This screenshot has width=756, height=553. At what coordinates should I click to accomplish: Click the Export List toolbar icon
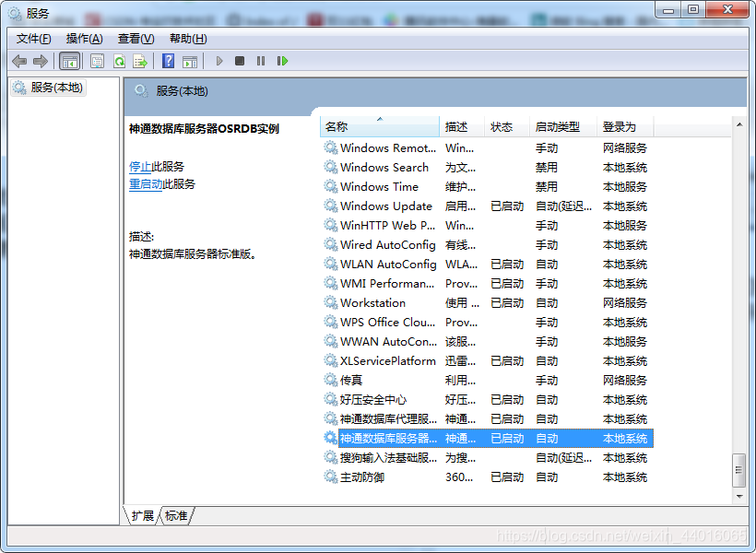pyautogui.click(x=140, y=61)
